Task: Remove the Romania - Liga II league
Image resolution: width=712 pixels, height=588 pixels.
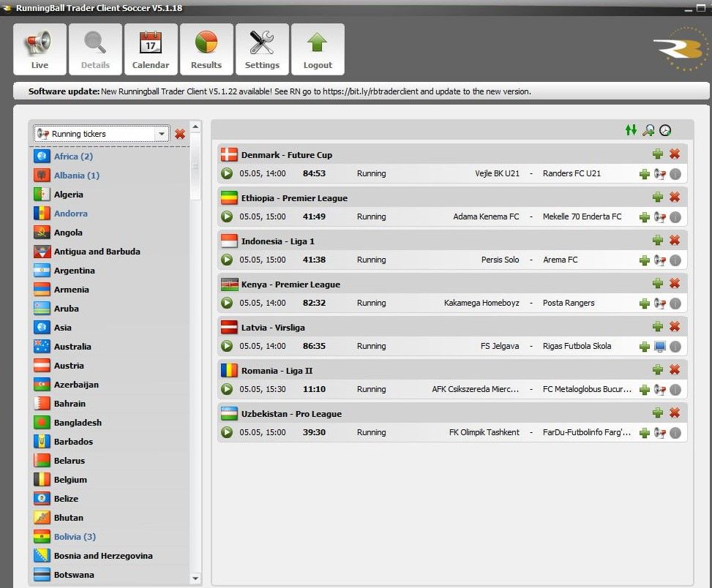Action: pyautogui.click(x=675, y=370)
